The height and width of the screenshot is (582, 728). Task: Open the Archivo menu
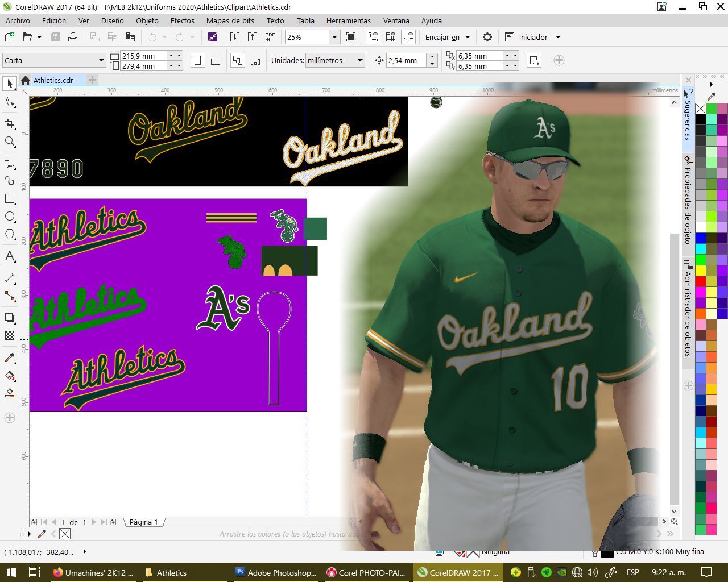[x=18, y=20]
